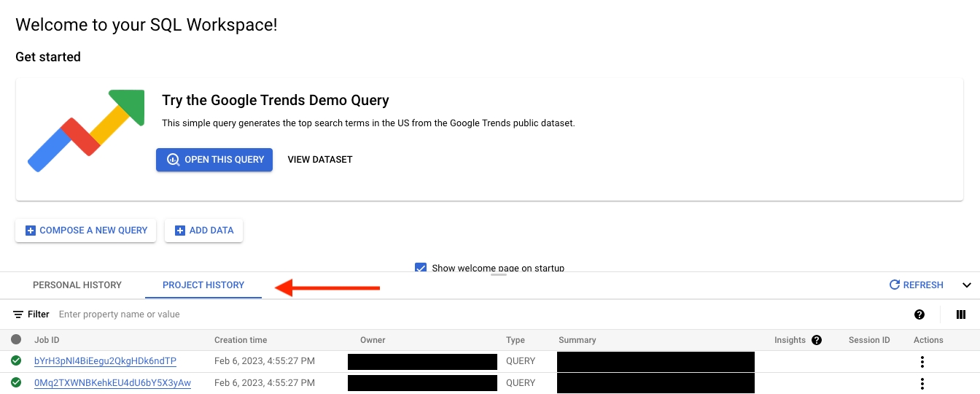The width and height of the screenshot is (980, 394).
Task: Click the gray status circle column header
Action: click(x=16, y=340)
